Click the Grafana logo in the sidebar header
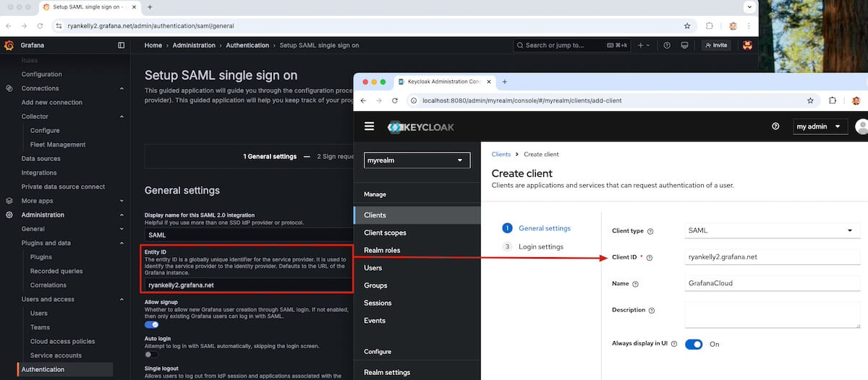Screen dimensions: 868x380 tap(9, 45)
